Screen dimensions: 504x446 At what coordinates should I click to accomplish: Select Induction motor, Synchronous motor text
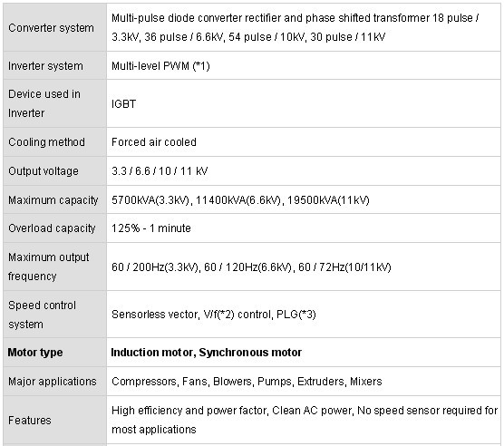206,353
